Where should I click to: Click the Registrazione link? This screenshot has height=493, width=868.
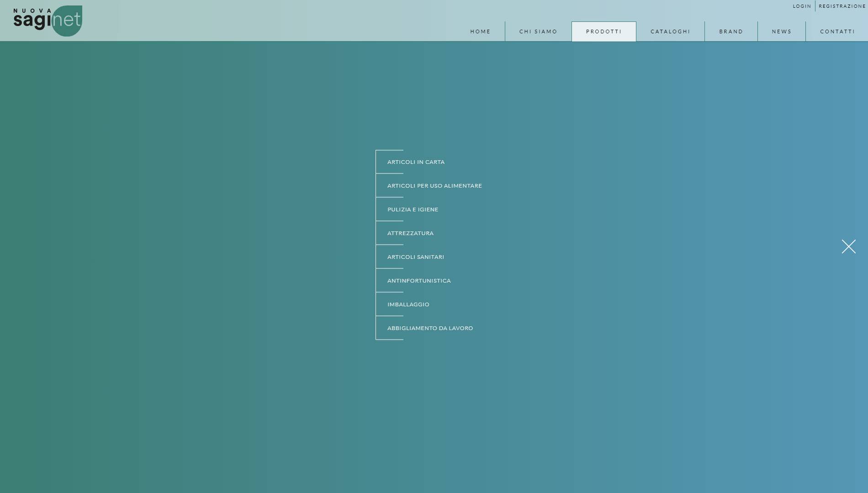point(842,6)
